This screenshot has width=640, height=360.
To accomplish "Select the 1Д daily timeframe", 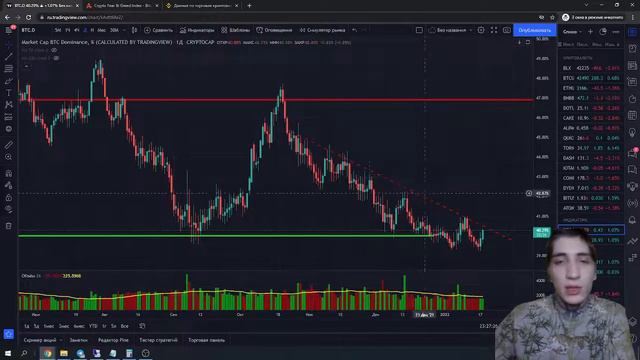I will coord(85,30).
